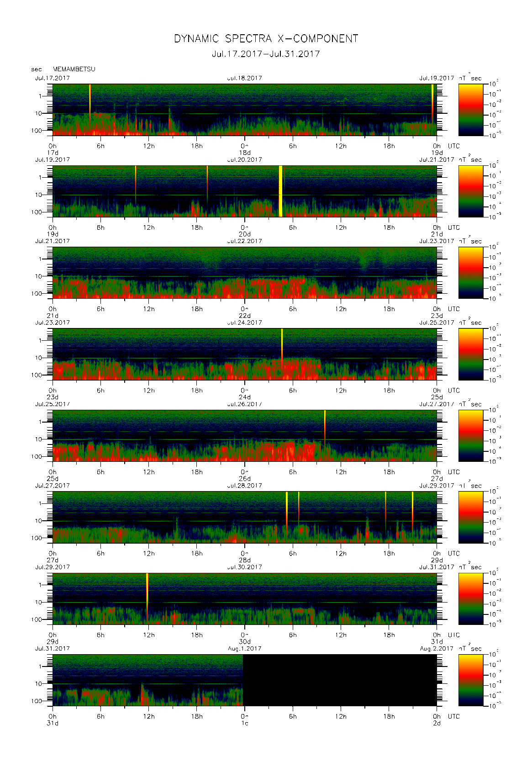This screenshot has height=767, width=532.
Task: Pick the color scale beside the Aug.1 panel
Action: 471,680
